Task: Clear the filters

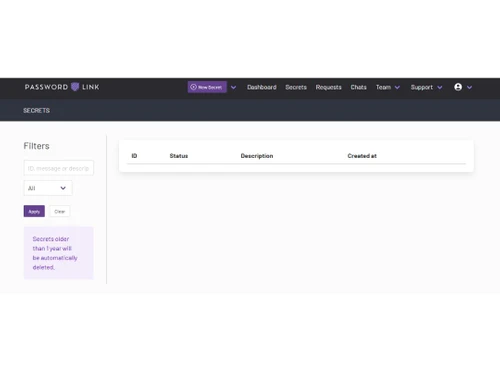Action: coord(60,211)
